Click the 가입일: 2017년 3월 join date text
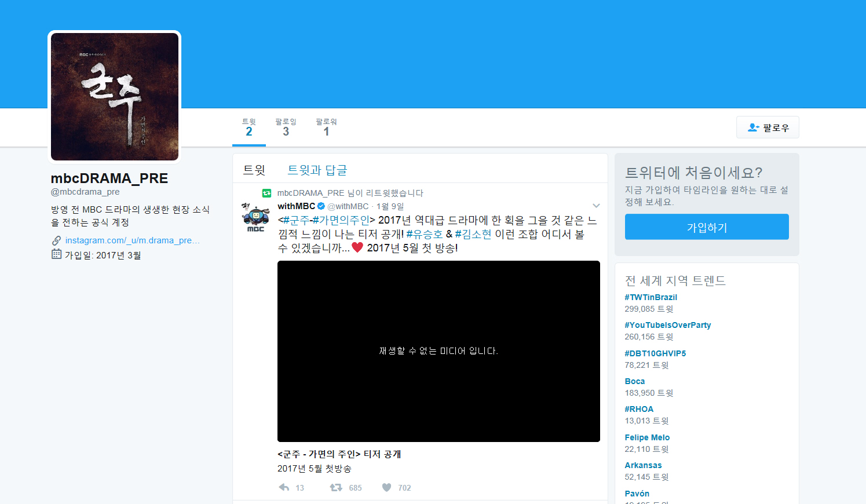This screenshot has width=866, height=504. pos(103,255)
